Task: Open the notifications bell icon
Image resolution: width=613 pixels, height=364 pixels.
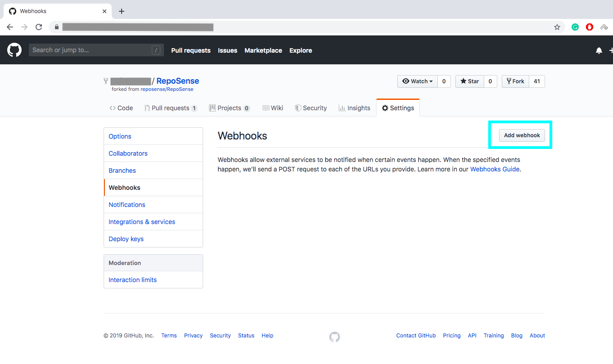Action: 599,50
